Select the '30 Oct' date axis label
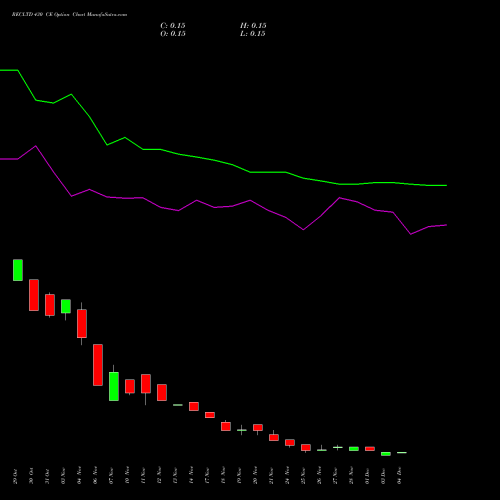This screenshot has width=500, height=500. click(31, 476)
